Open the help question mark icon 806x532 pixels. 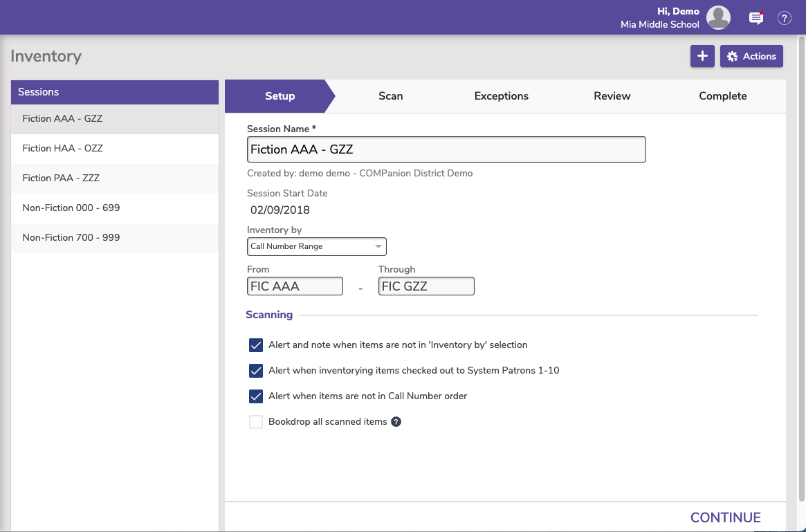pyautogui.click(x=784, y=19)
